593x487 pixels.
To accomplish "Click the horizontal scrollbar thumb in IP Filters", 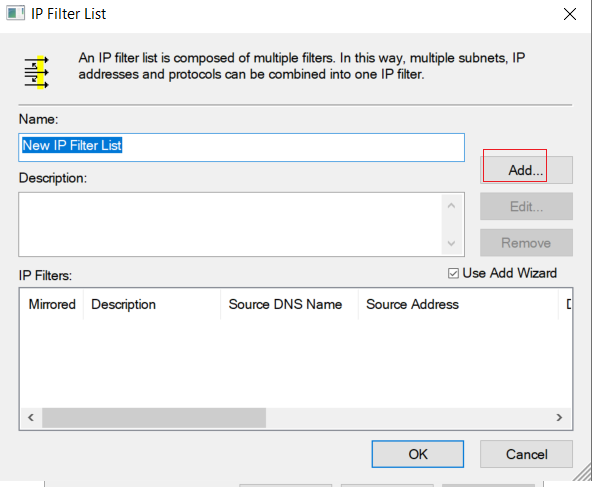I will 154,417.
